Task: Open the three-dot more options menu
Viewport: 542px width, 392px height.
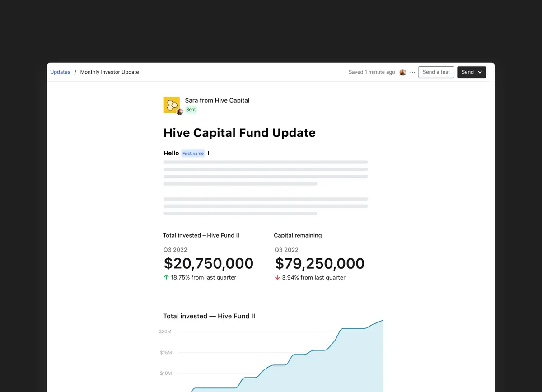Action: (x=413, y=72)
